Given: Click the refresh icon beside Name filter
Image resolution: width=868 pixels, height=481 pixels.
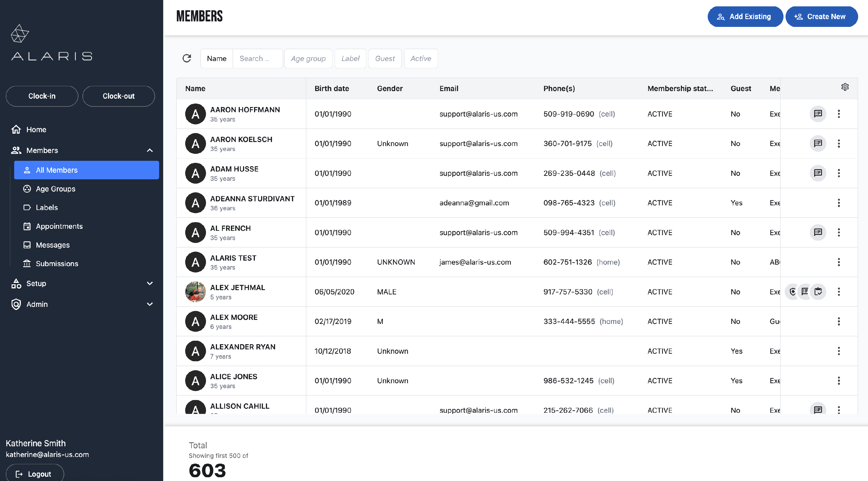Looking at the screenshot, I should point(187,58).
